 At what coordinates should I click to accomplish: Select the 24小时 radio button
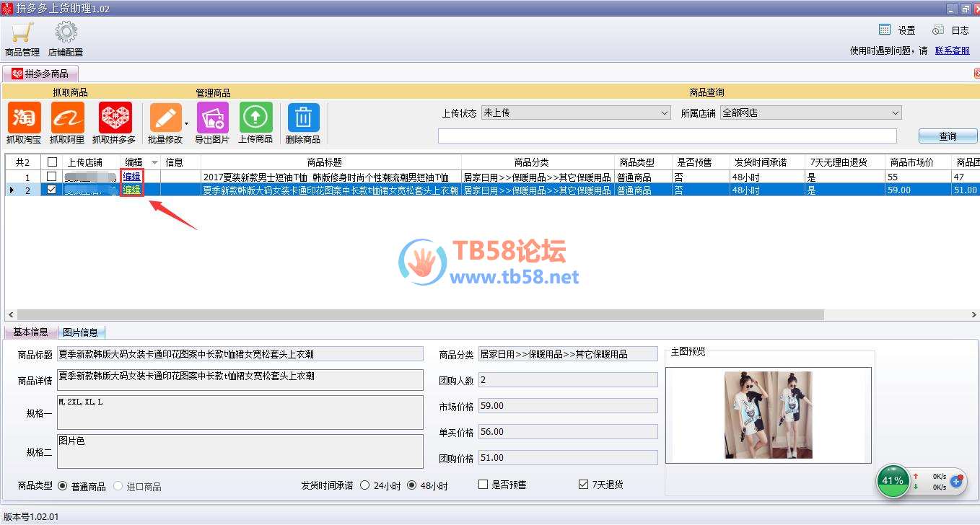[364, 485]
